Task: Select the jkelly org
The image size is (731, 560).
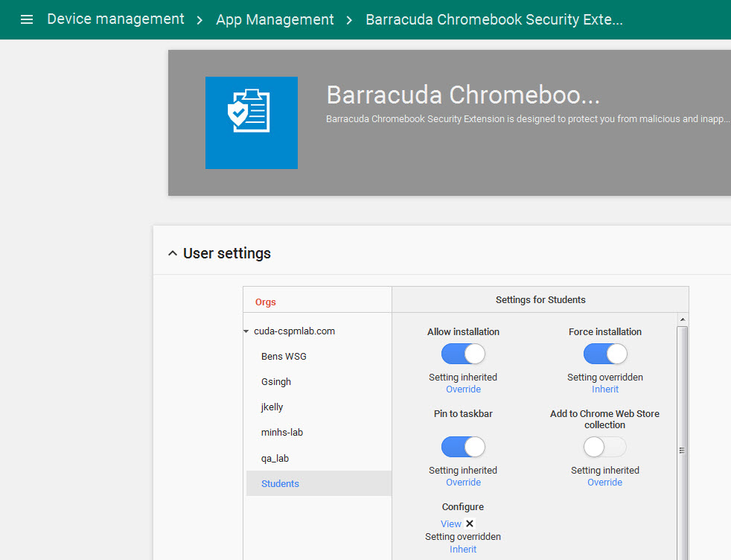Action: [x=272, y=407]
